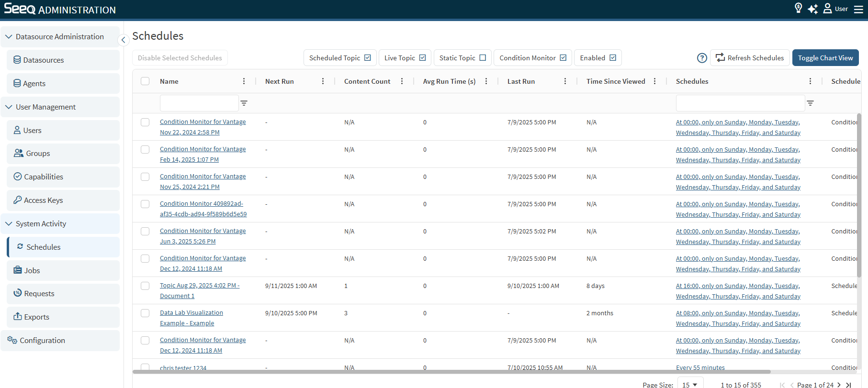Collapse the Datasource Administration section
The width and height of the screenshot is (868, 388).
tap(9, 37)
